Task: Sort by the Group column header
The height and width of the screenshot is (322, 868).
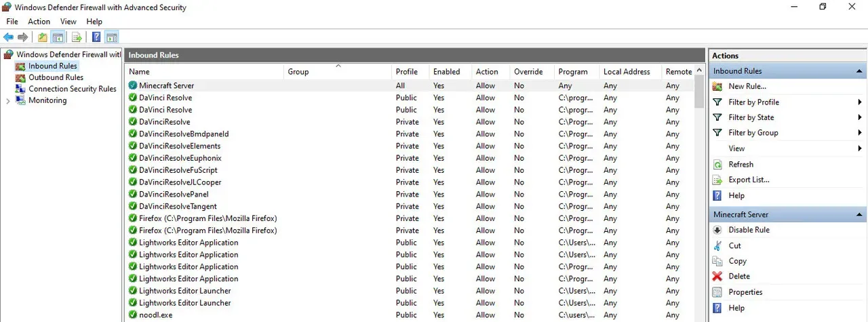Action: click(x=338, y=72)
